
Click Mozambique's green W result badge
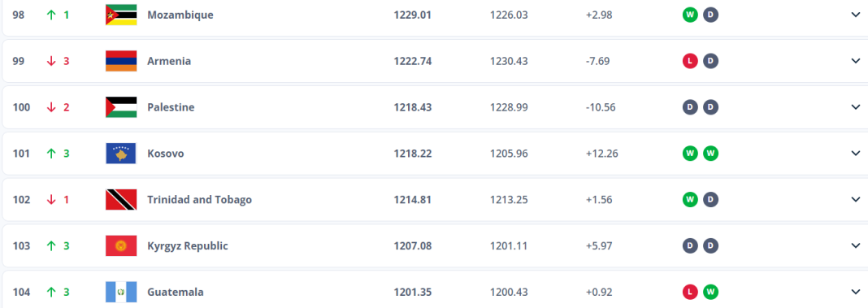pos(690,15)
